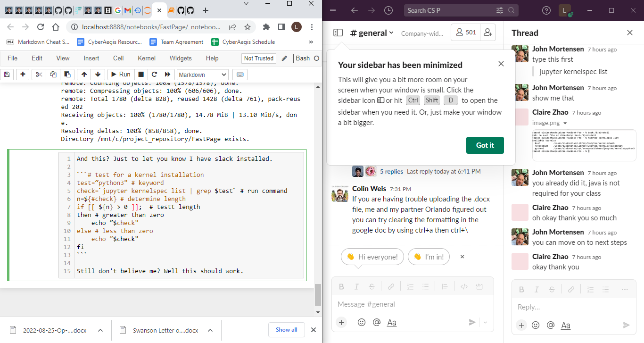Viewport: 644px width, 343px height.
Task: Reload the Chrome page
Action: click(x=41, y=27)
